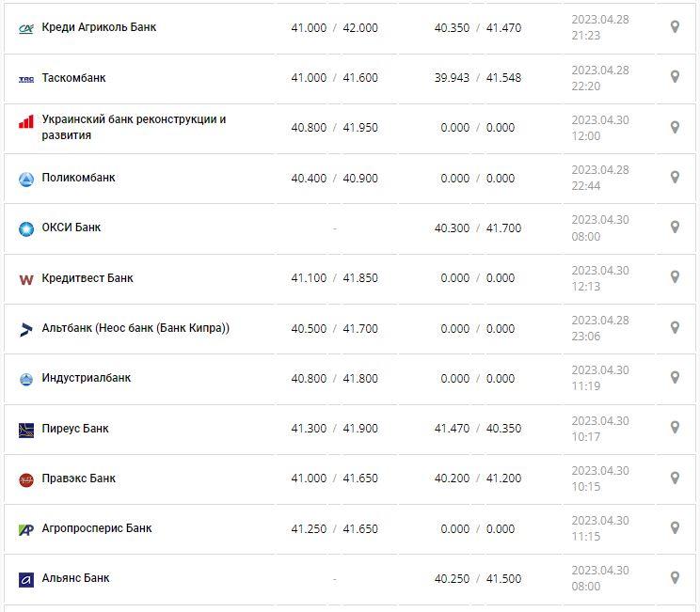The image size is (700, 612).
Task: Open location pin for Таскомбанк
Action: point(675,77)
